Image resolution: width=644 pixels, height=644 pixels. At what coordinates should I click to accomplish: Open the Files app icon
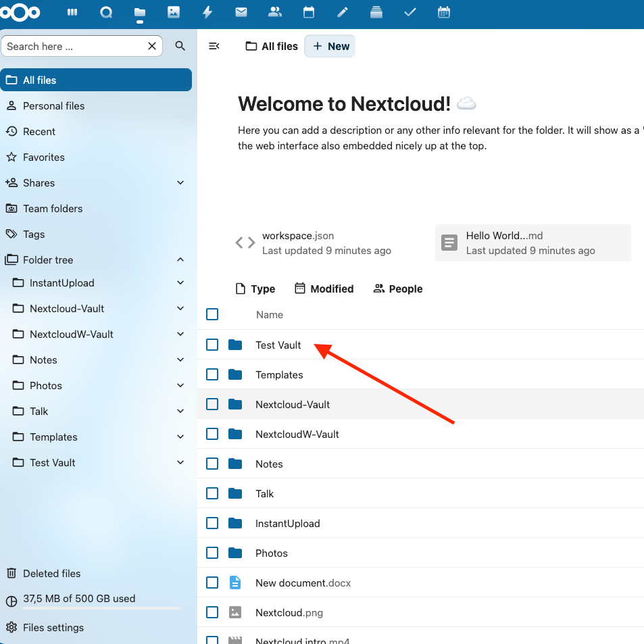[x=140, y=13]
